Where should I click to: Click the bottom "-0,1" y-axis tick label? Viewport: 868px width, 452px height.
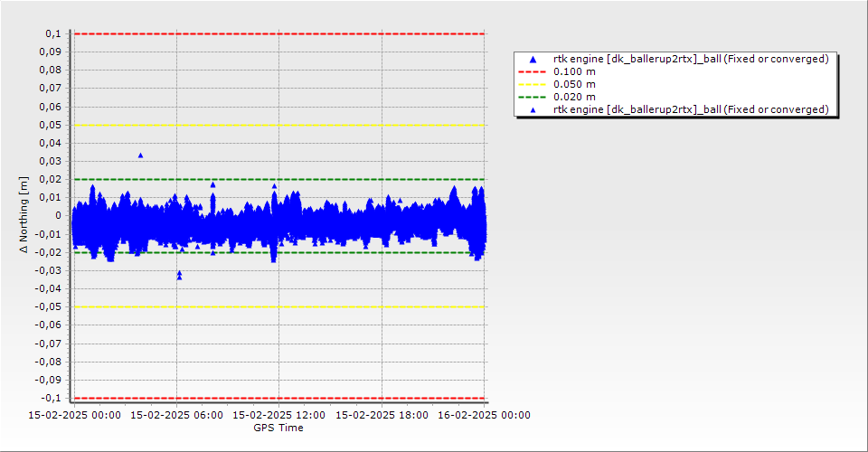tap(50, 398)
